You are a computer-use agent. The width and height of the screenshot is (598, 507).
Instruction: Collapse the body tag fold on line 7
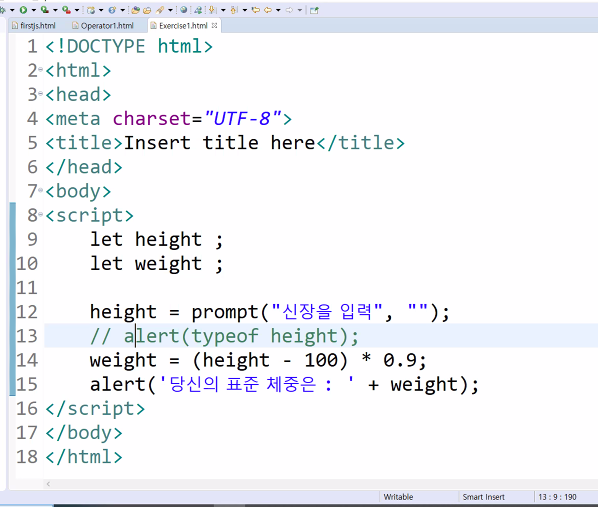pos(40,190)
